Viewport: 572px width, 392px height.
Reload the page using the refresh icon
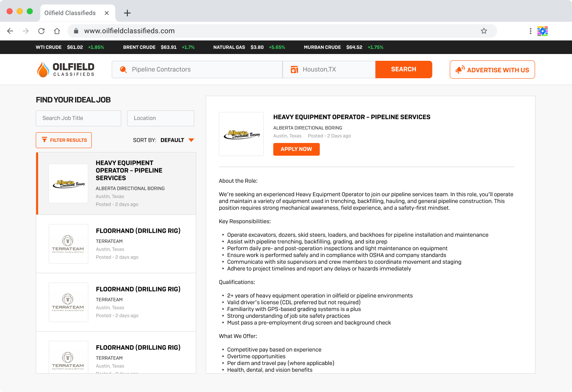pos(41,31)
